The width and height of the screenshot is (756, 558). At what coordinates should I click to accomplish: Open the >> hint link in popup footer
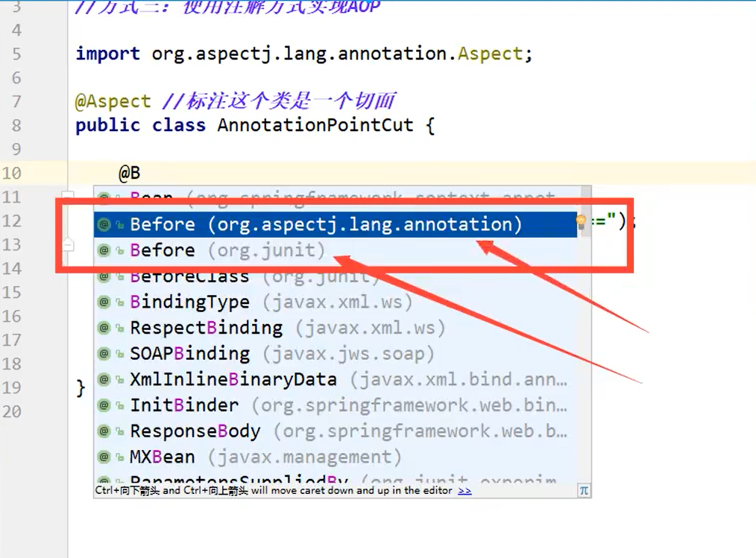(x=464, y=490)
